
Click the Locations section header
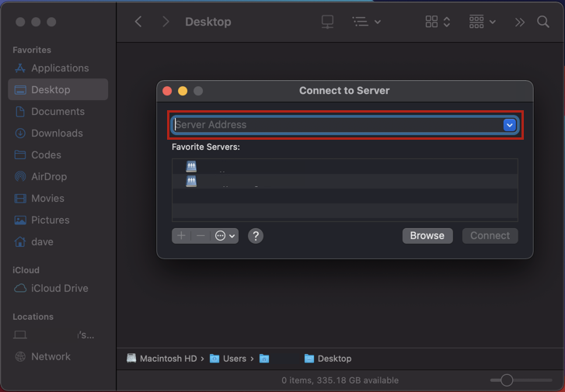tap(33, 317)
